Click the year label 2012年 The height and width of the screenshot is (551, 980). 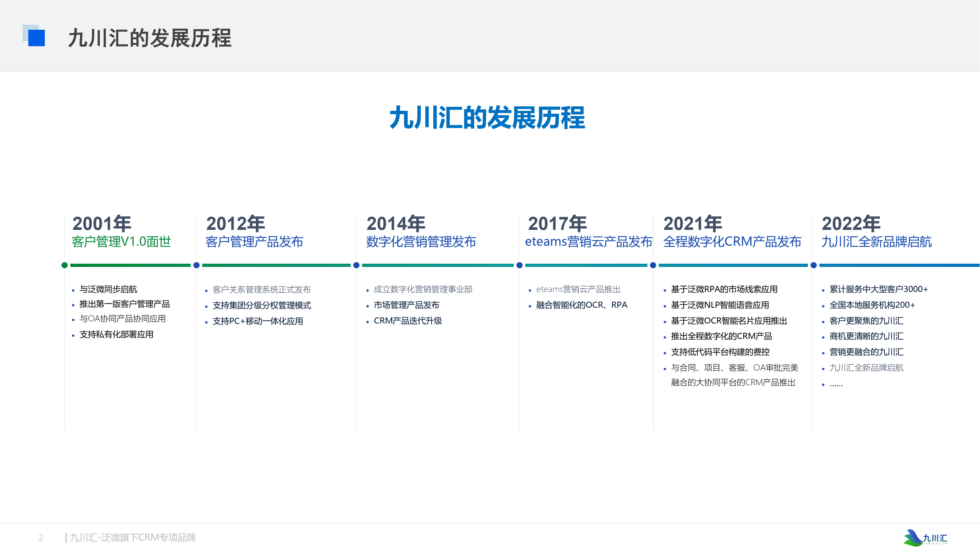point(235,224)
